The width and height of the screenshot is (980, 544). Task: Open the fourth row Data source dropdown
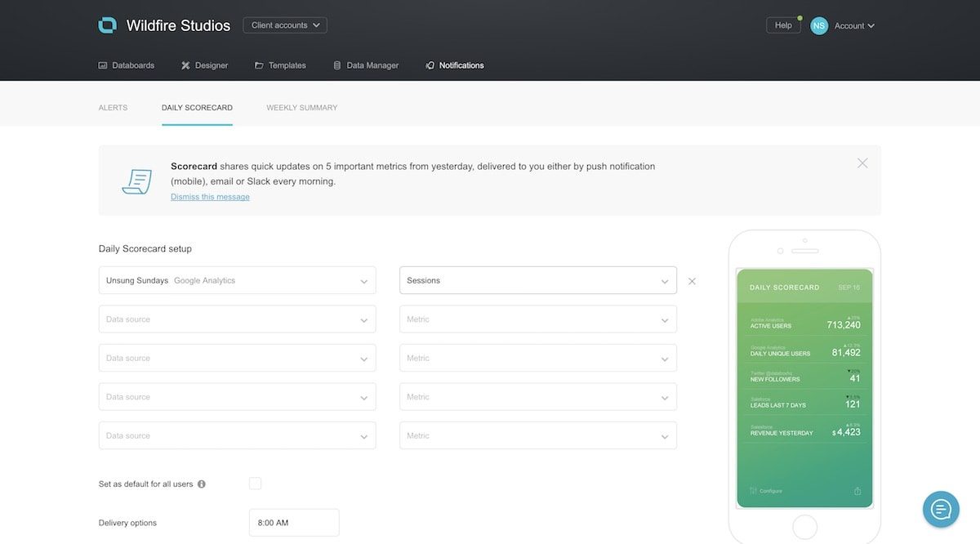coord(238,397)
